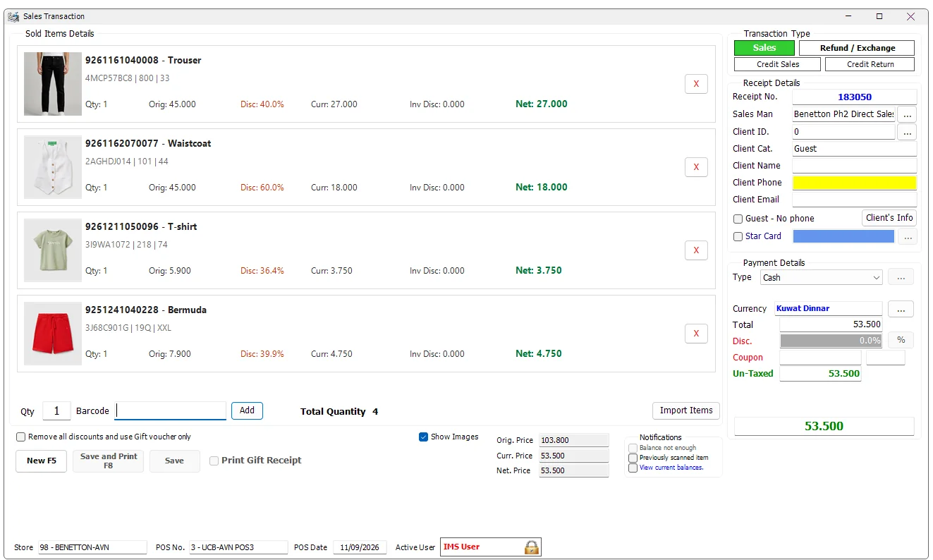Image resolution: width=933 pixels, height=560 pixels.
Task: Click the black Trouser product image
Action: [x=53, y=84]
